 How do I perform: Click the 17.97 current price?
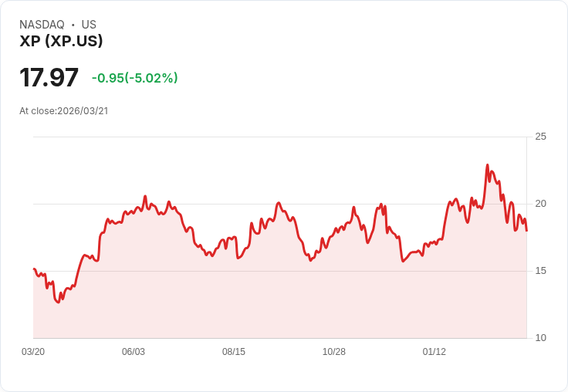point(49,77)
